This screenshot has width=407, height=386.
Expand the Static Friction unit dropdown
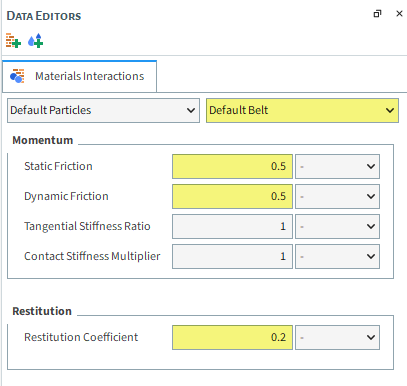coord(337,166)
